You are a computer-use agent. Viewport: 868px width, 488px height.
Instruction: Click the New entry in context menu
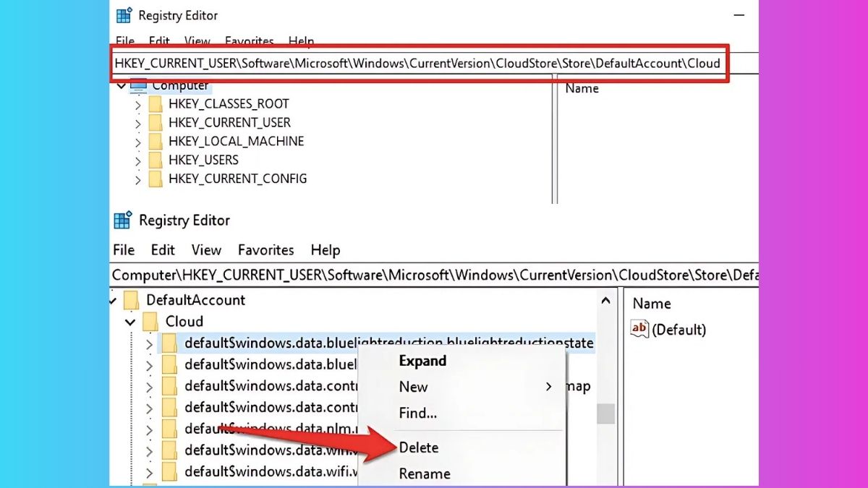413,387
